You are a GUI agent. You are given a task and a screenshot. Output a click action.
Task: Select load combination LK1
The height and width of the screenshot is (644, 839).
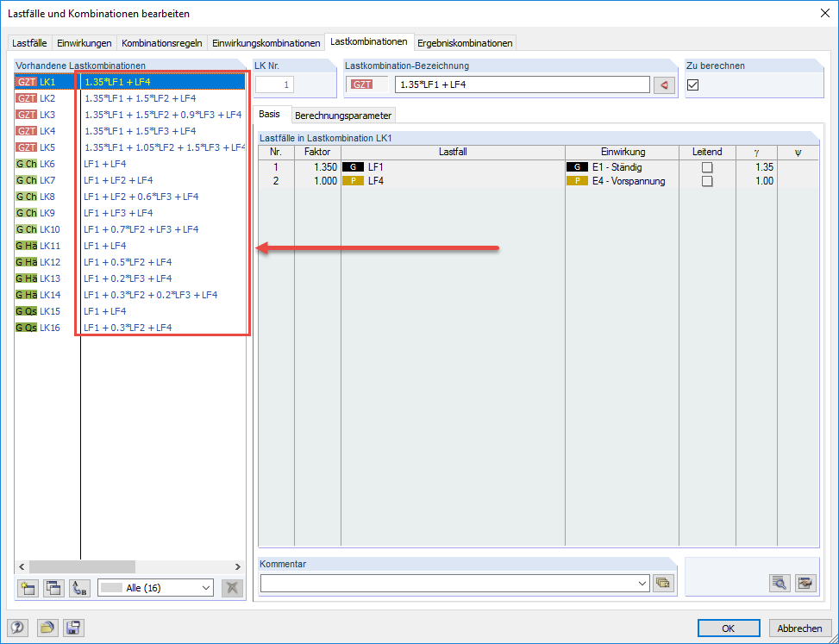coord(130,82)
